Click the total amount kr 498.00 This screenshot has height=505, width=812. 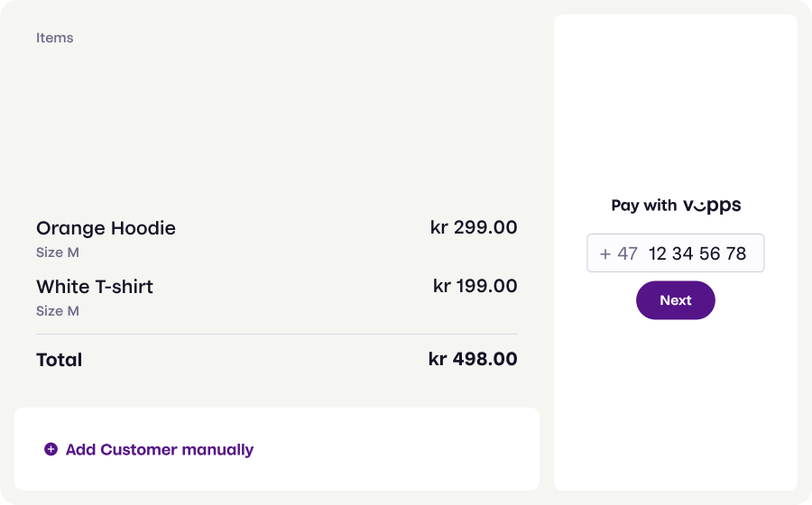click(x=473, y=359)
